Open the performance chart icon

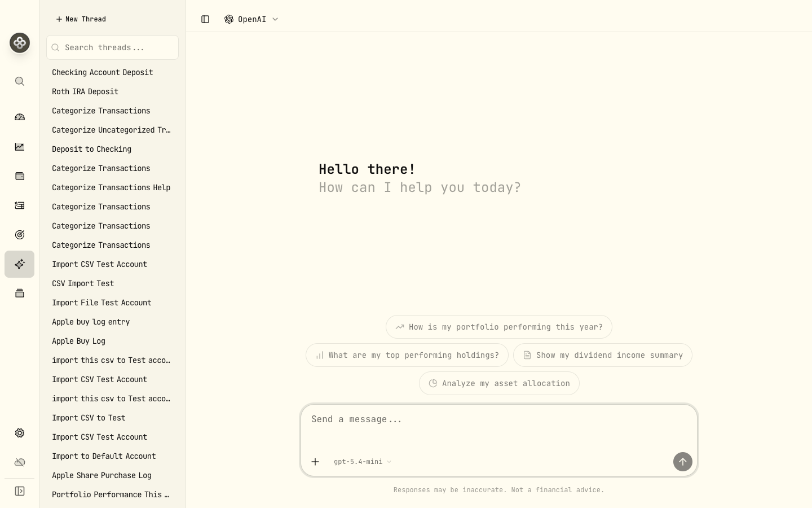pos(20,147)
